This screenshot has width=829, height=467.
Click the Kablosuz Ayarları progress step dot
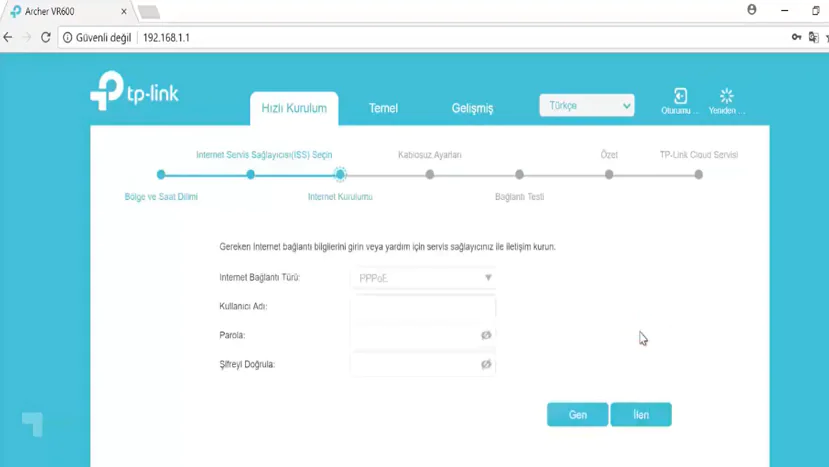[x=430, y=175]
